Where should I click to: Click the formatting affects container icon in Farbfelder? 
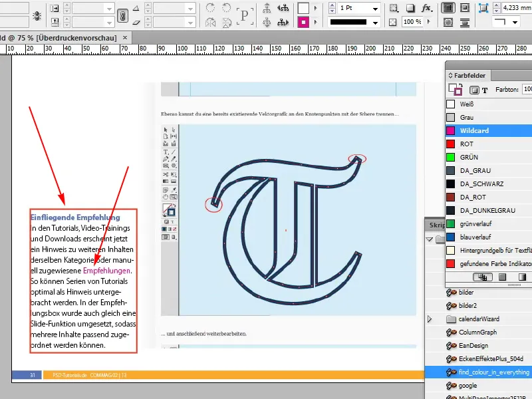coord(474,90)
